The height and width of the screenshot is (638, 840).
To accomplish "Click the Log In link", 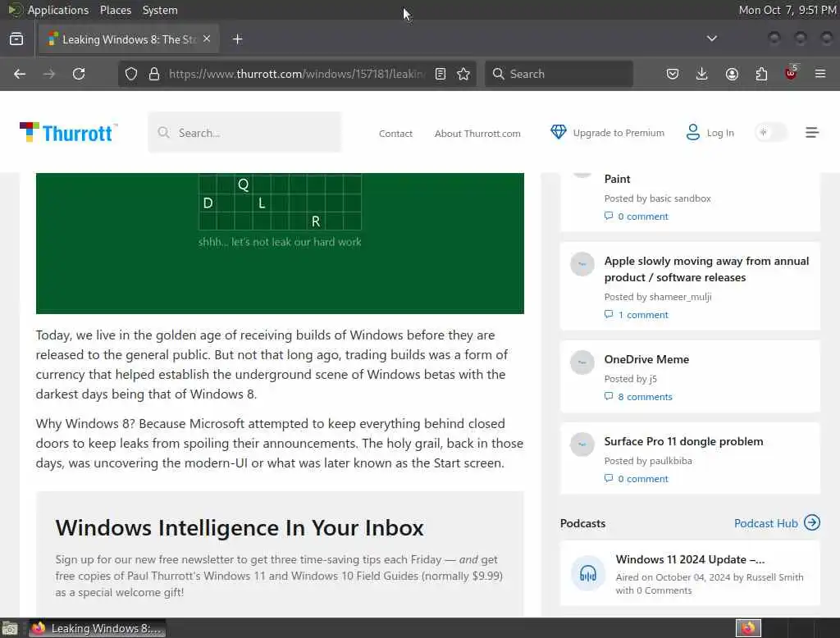I will click(720, 133).
